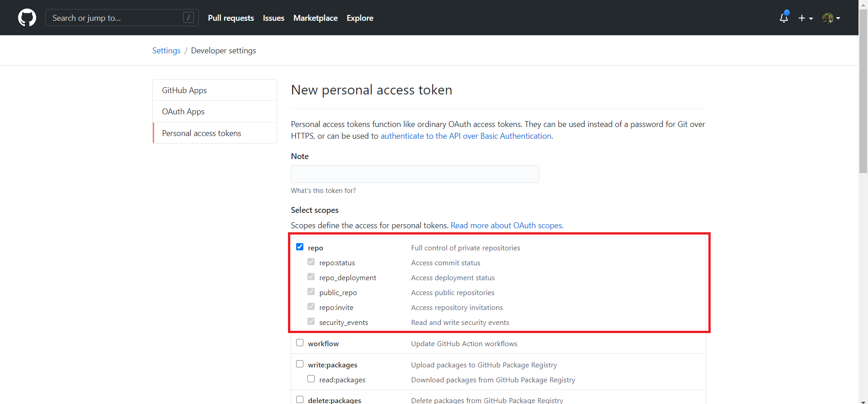Select GitHub Apps in the sidebar
Image resolution: width=868 pixels, height=404 pixels.
click(x=184, y=90)
